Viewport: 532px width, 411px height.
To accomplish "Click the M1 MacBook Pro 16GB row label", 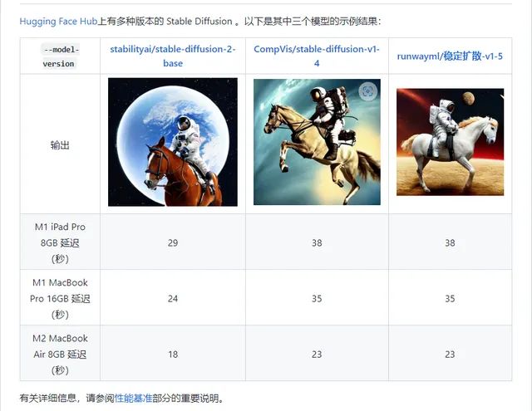I will pyautogui.click(x=60, y=299).
